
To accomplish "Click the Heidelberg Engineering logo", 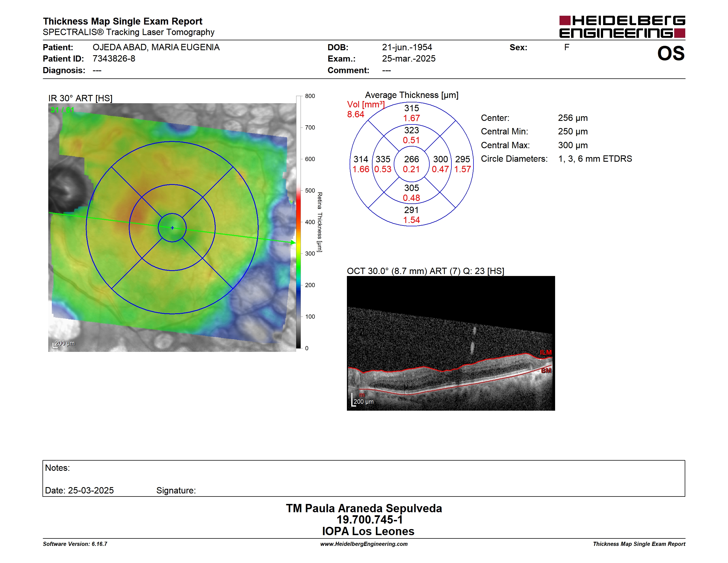I will point(622,27).
